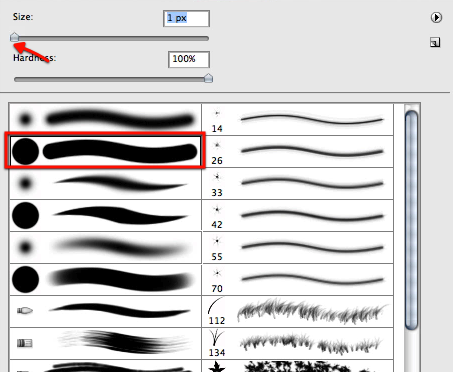Choose the grass brush labeled 134
The image size is (453, 372).
coord(298,343)
